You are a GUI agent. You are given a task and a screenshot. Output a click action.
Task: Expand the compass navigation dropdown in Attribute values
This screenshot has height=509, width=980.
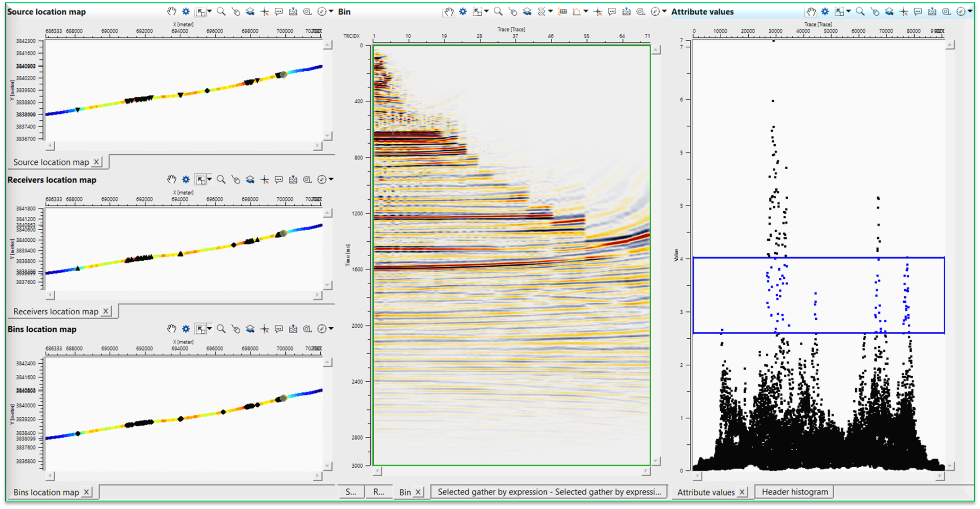tap(971, 11)
